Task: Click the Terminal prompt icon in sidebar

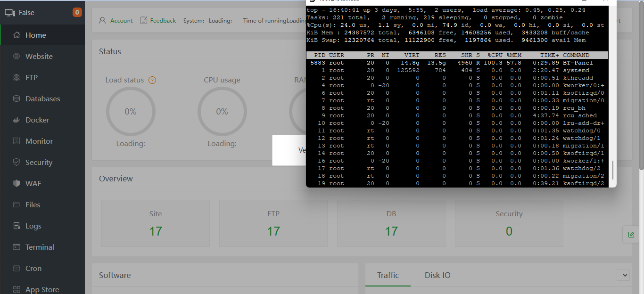Action: (x=17, y=247)
